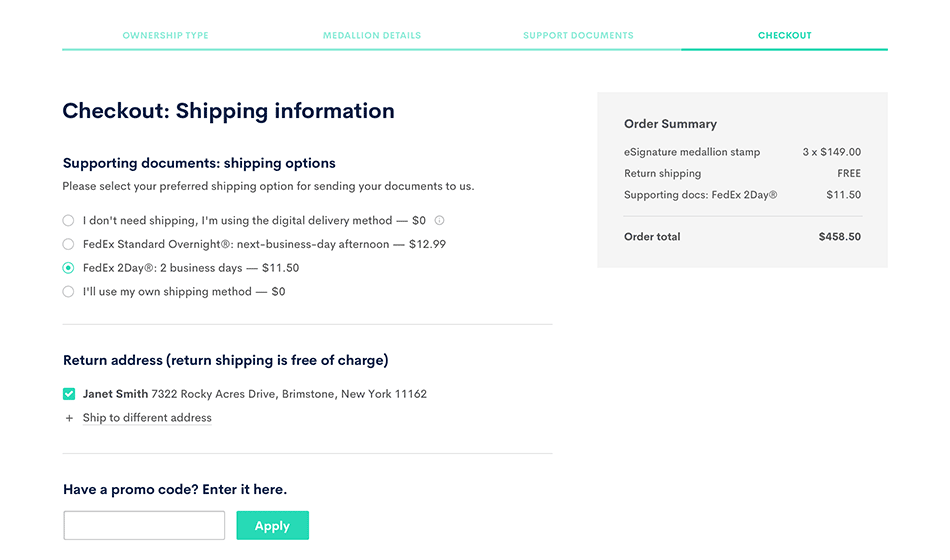The image size is (950, 560).
Task: Choose FedEx Standard Overnight shipping option
Action: (68, 244)
